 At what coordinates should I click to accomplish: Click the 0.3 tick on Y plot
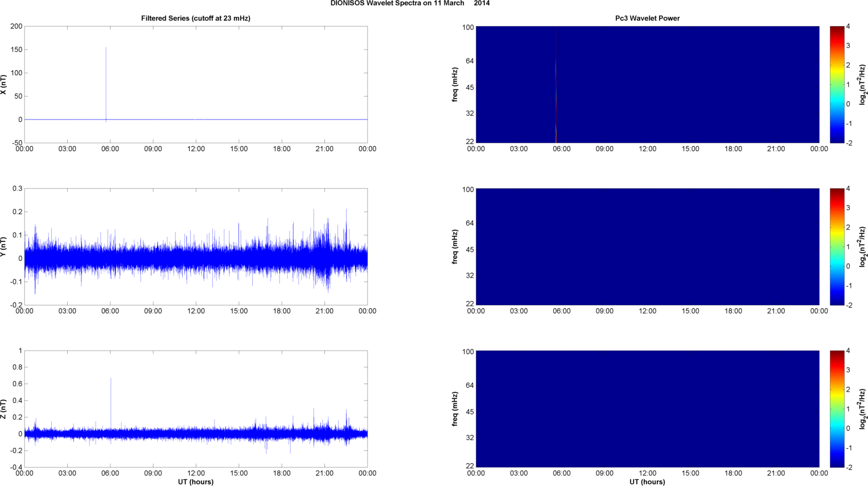[18, 188]
